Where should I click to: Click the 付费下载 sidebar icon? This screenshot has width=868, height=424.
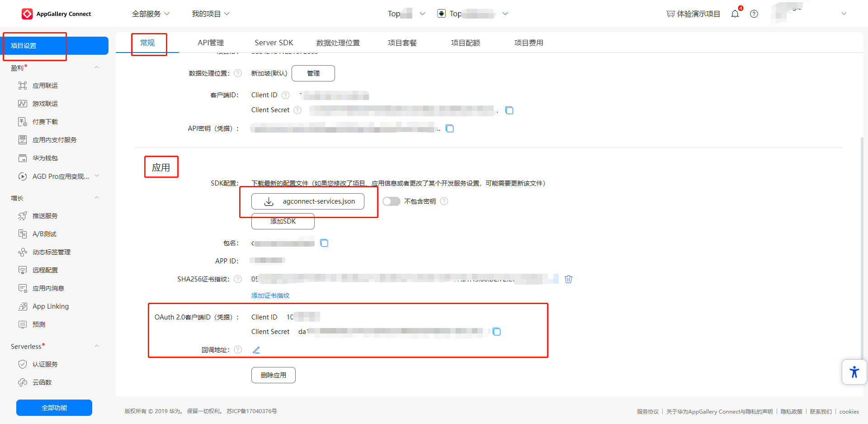[x=23, y=122]
